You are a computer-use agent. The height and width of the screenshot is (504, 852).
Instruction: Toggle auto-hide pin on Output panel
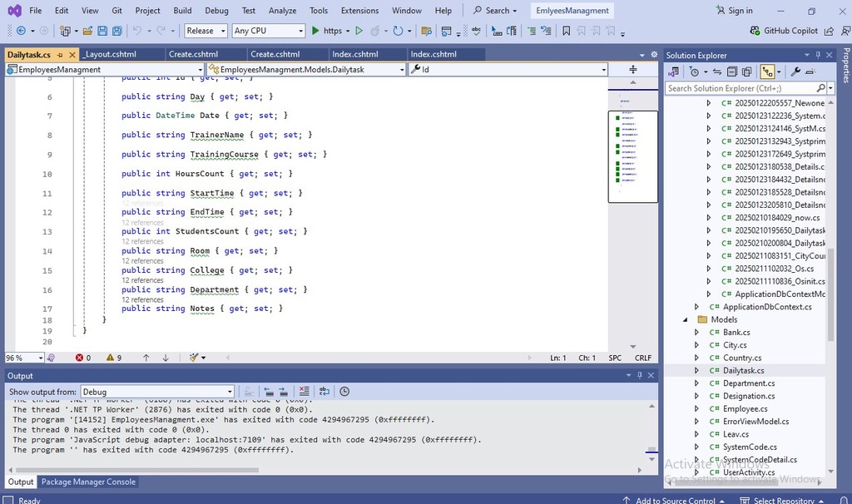point(640,375)
